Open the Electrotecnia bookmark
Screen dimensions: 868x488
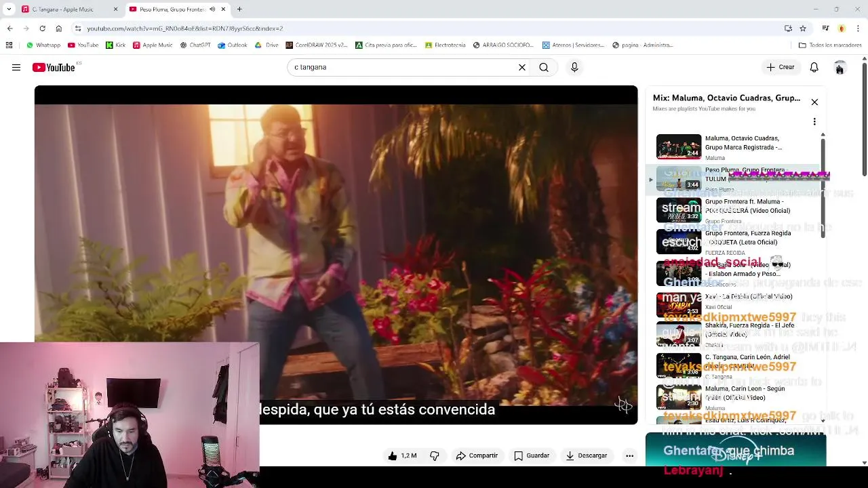click(x=446, y=45)
